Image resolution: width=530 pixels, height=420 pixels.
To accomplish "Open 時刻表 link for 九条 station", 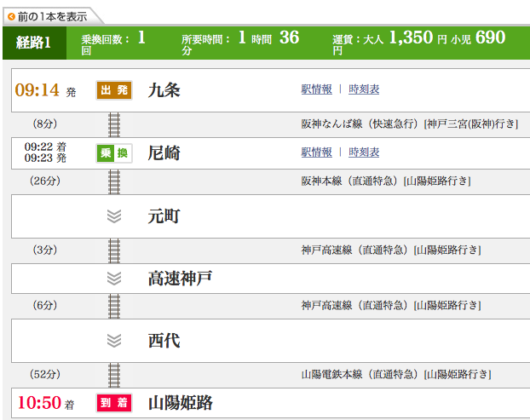I will tap(364, 89).
